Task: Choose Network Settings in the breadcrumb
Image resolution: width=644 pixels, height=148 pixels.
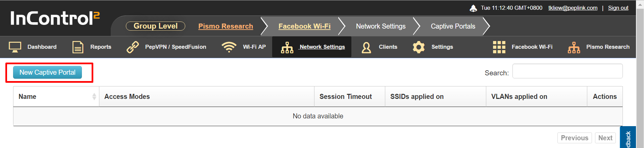Action: tap(381, 26)
